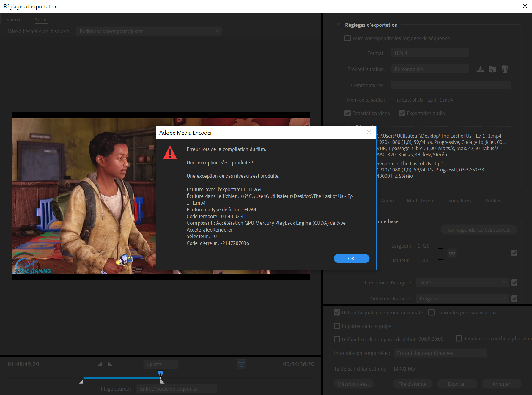Click the Exporter button
This screenshot has width=532, height=395.
457,384
